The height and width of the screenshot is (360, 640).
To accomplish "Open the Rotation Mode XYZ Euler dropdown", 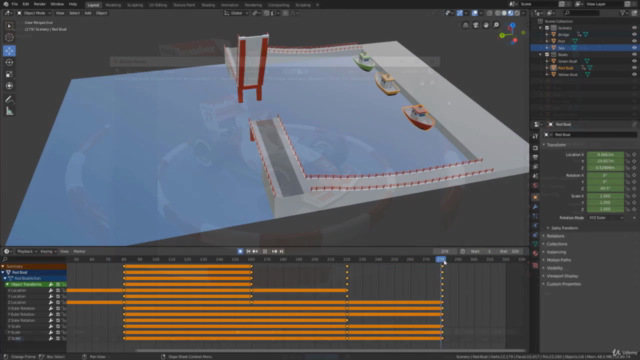I will point(606,218).
